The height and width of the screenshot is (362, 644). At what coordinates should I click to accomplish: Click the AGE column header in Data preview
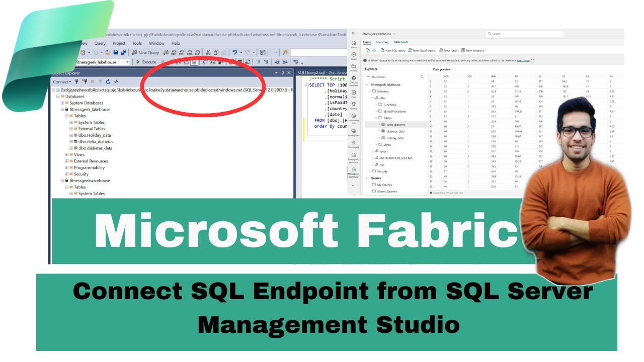446,76
